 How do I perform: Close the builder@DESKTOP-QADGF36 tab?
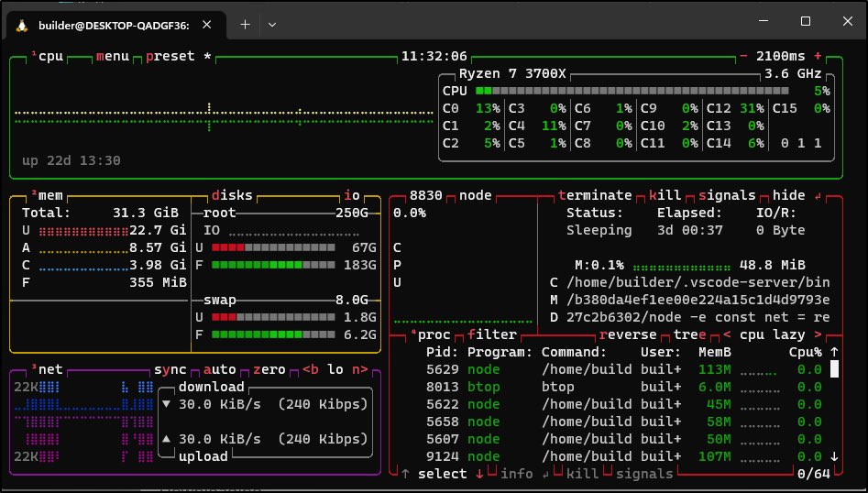(x=207, y=25)
